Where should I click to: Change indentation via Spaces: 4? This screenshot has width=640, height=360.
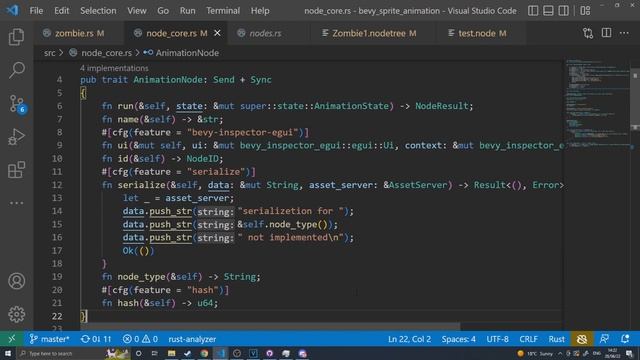click(x=458, y=339)
